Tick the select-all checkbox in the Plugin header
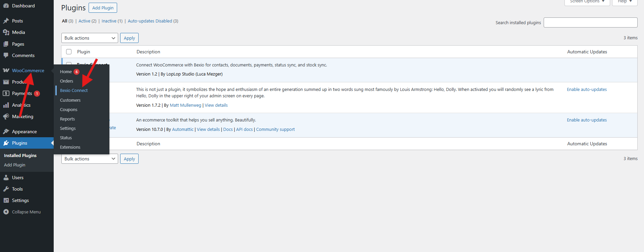Image resolution: width=644 pixels, height=252 pixels. [x=69, y=52]
